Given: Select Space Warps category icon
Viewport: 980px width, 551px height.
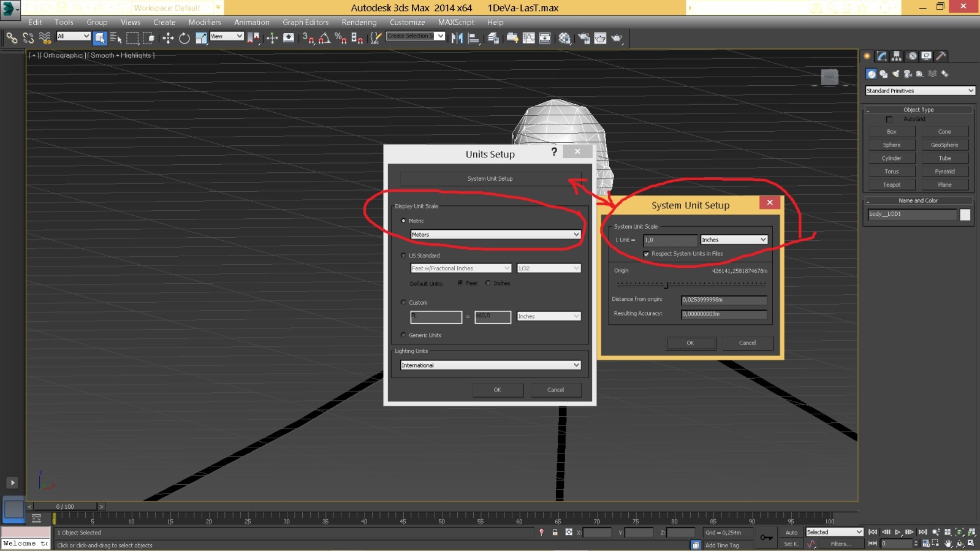Looking at the screenshot, I should 932,74.
